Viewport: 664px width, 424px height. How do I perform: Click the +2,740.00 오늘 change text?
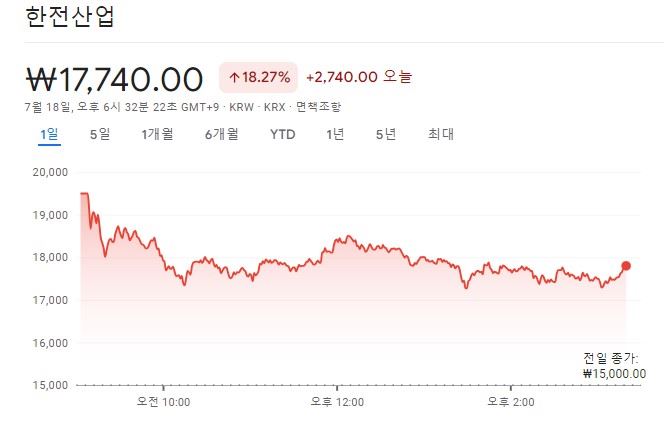(x=358, y=77)
